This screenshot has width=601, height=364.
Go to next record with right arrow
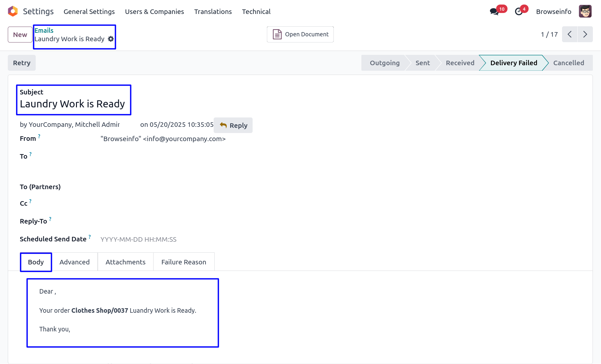click(585, 34)
